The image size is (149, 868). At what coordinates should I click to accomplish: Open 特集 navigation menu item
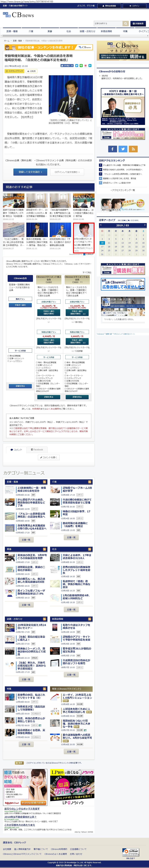(x=125, y=31)
